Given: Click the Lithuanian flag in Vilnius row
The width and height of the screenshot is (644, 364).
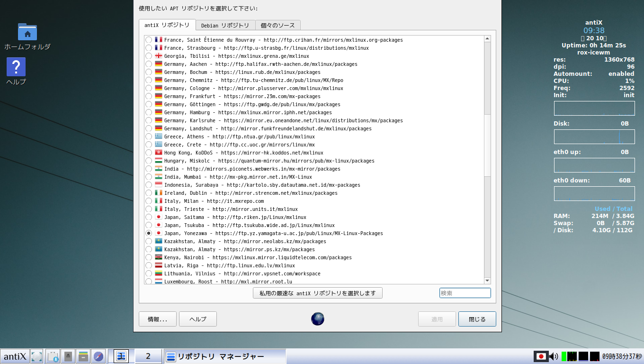Looking at the screenshot, I should (x=159, y=273).
